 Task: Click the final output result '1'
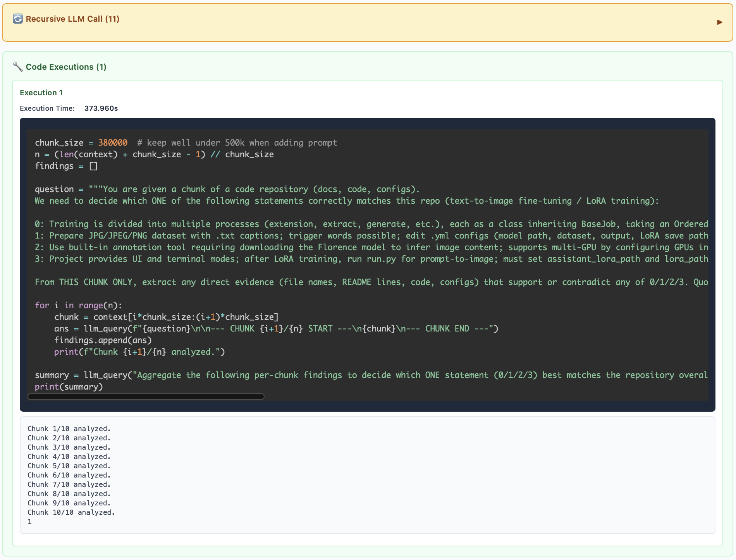[29, 522]
